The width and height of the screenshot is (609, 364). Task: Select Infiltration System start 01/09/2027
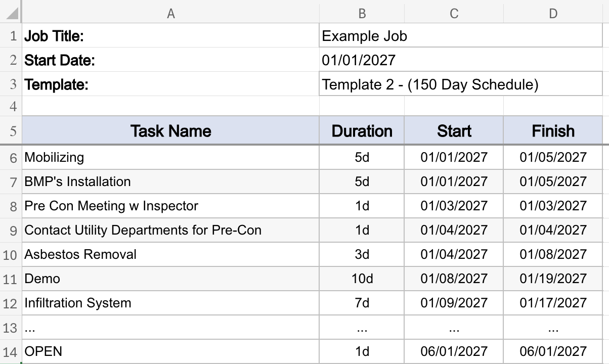454,303
